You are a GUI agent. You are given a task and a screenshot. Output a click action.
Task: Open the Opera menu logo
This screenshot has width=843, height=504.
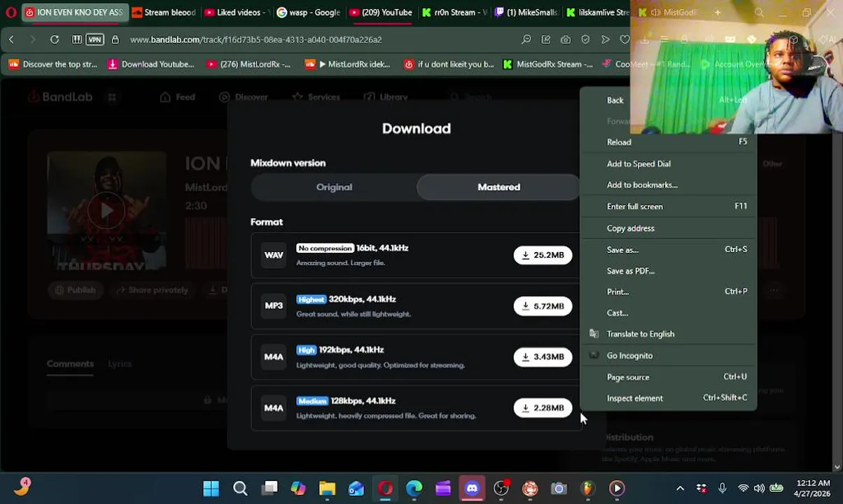(x=11, y=12)
